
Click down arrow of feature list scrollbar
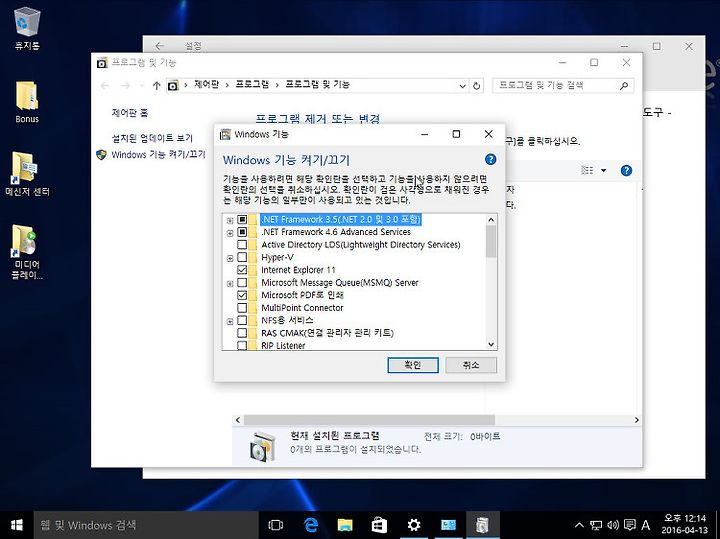pos(491,344)
